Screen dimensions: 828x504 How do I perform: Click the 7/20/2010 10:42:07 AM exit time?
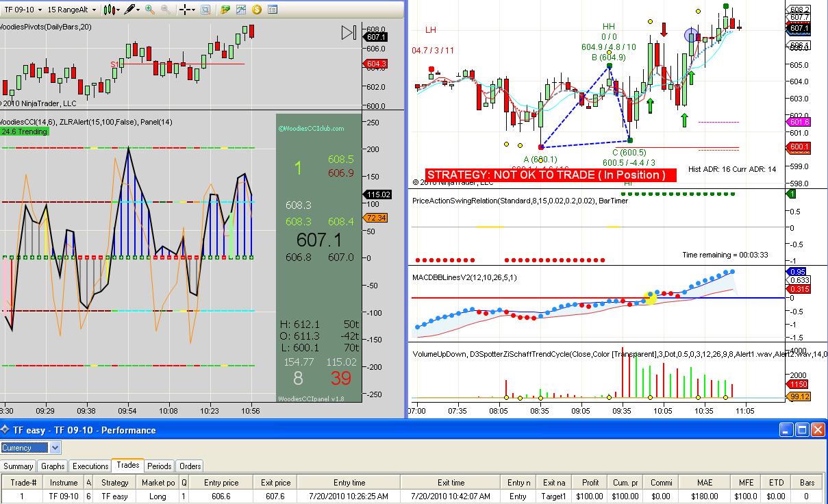click(x=451, y=496)
